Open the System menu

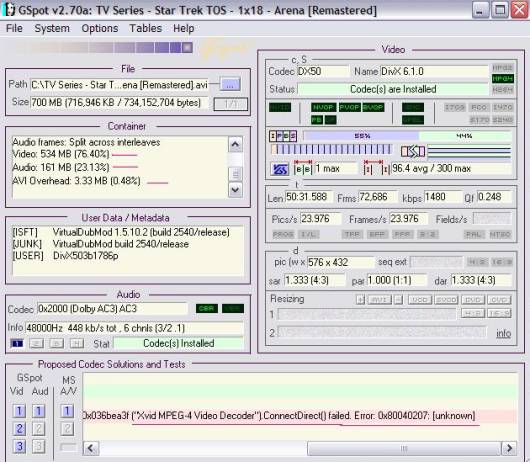click(52, 28)
